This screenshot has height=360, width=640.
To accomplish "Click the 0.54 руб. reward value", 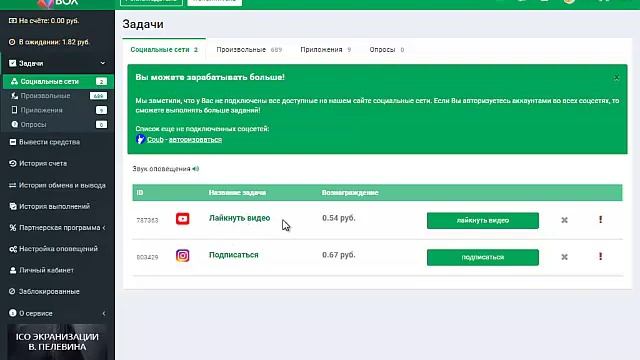I will pyautogui.click(x=339, y=218).
